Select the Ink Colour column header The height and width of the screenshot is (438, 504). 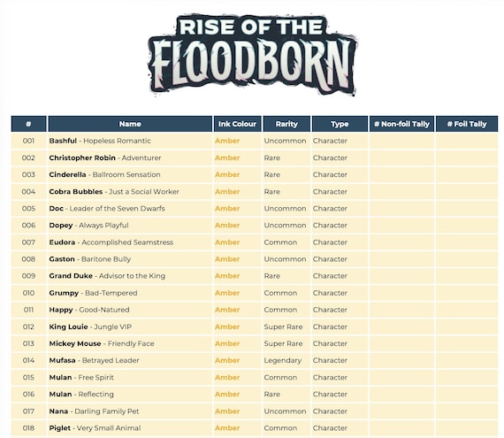tap(237, 124)
